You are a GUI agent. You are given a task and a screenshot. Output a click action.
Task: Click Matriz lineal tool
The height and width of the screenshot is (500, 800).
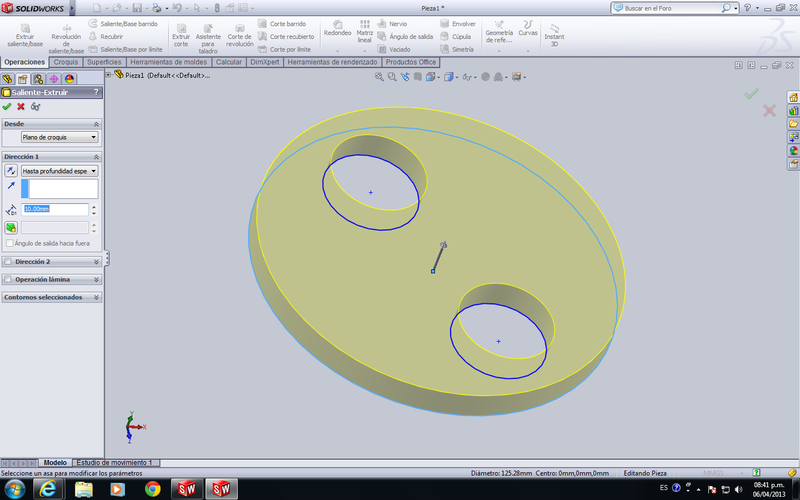click(365, 31)
